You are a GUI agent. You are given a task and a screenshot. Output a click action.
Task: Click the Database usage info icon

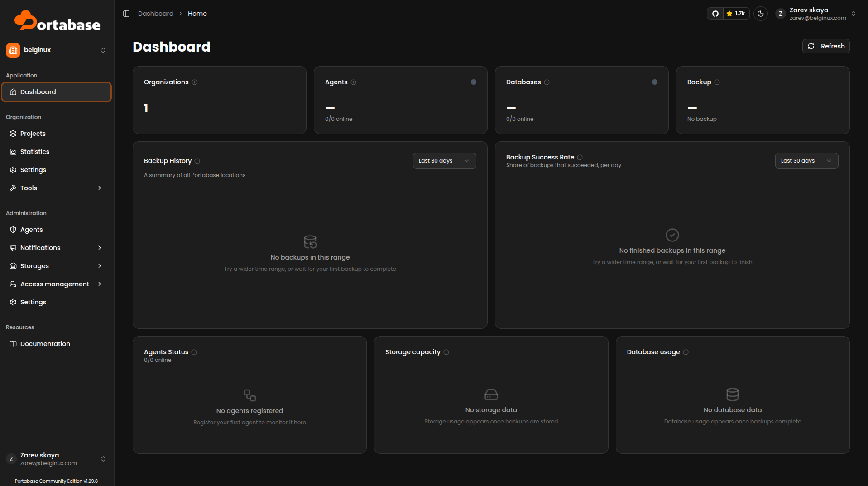tap(686, 352)
